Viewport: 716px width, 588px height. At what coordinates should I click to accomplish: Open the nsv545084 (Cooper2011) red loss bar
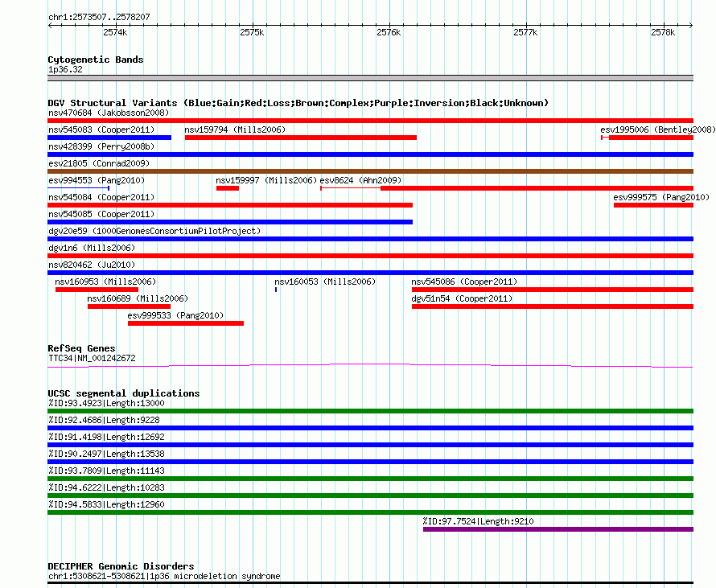230,205
